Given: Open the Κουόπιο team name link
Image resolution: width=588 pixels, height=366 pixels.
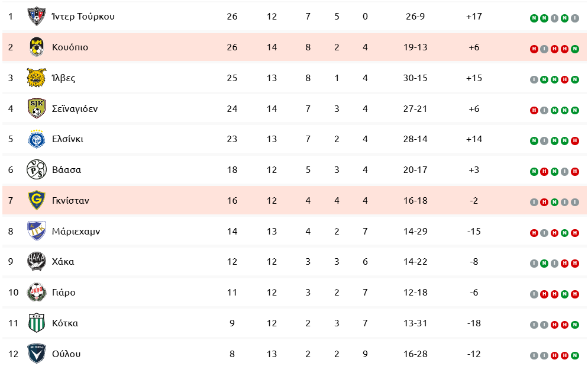Looking at the screenshot, I should (x=70, y=47).
